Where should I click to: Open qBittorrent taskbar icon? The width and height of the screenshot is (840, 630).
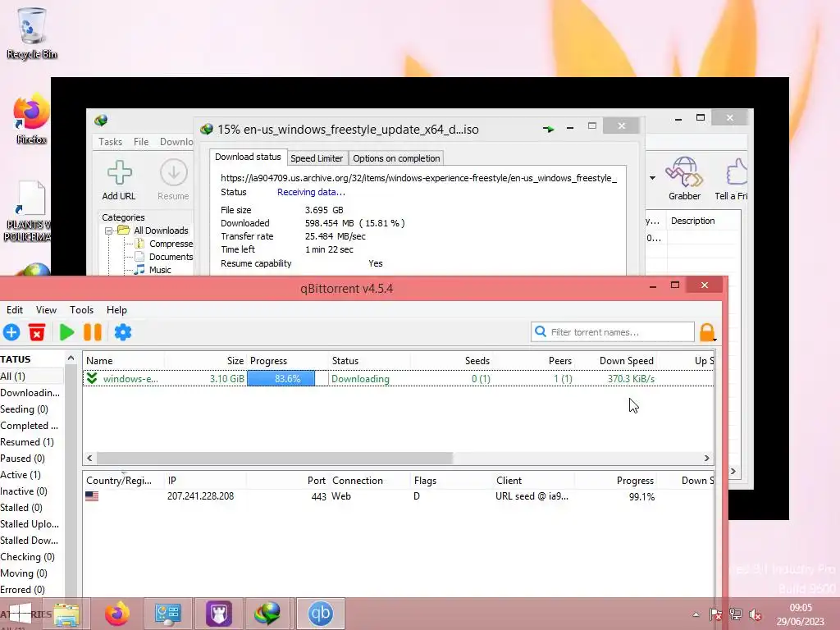(321, 614)
